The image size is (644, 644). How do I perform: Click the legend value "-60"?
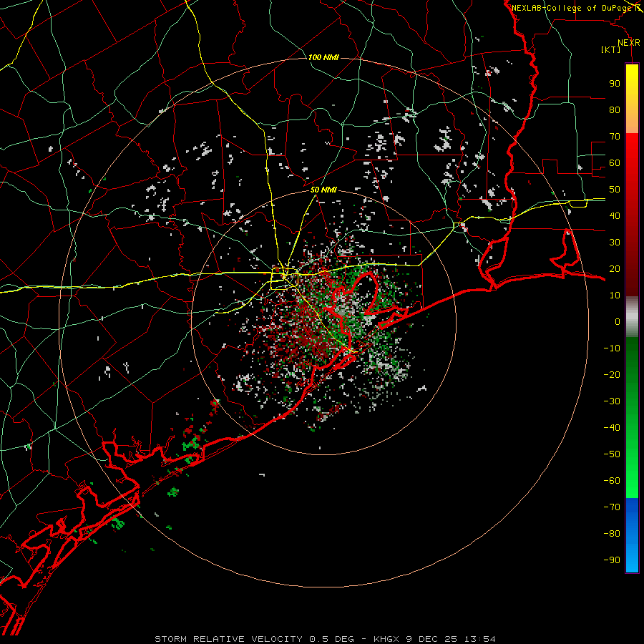612,481
